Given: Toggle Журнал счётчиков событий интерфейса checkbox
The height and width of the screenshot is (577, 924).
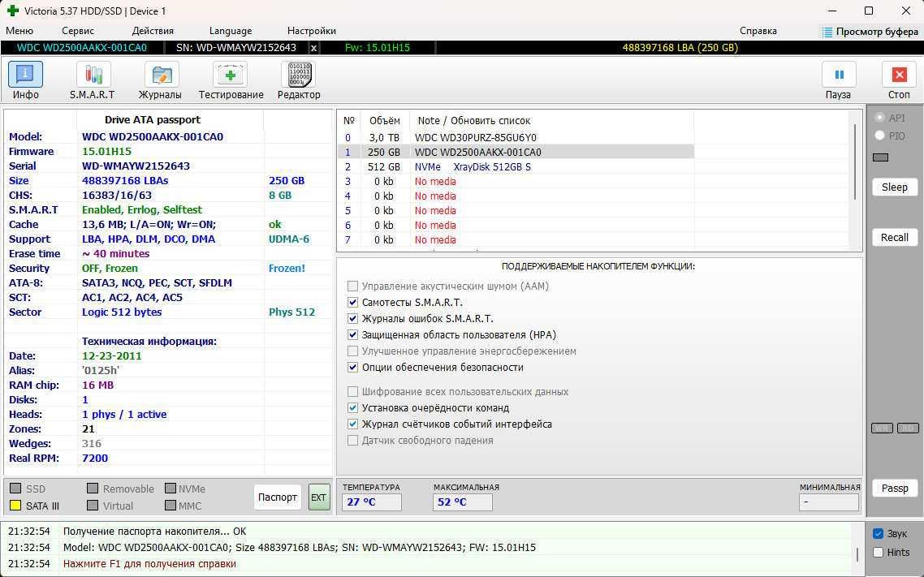Looking at the screenshot, I should coord(353,424).
